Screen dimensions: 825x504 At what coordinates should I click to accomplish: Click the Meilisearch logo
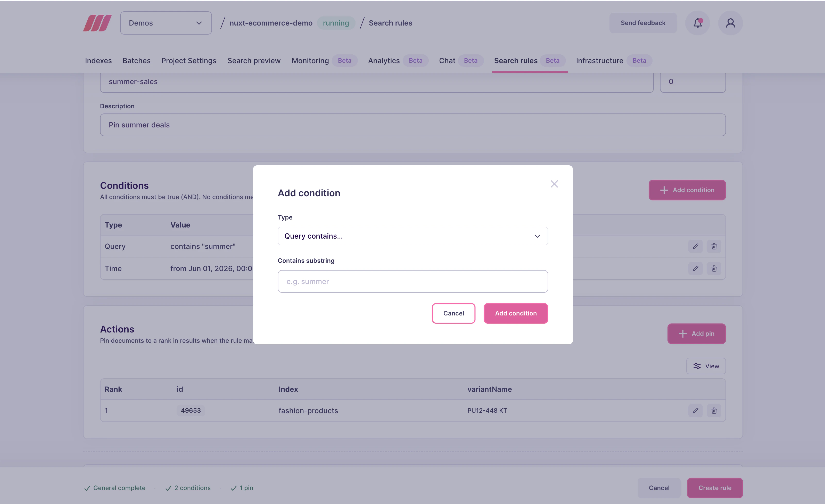97,23
